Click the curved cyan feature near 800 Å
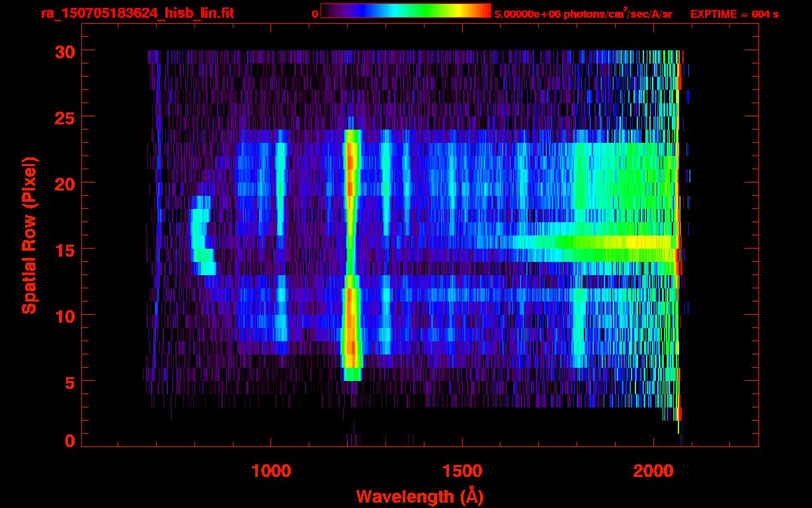The width and height of the screenshot is (812, 508). pos(199,238)
